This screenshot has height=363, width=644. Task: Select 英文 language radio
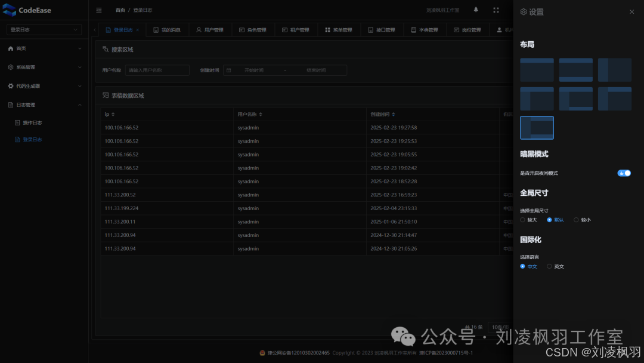549,266
